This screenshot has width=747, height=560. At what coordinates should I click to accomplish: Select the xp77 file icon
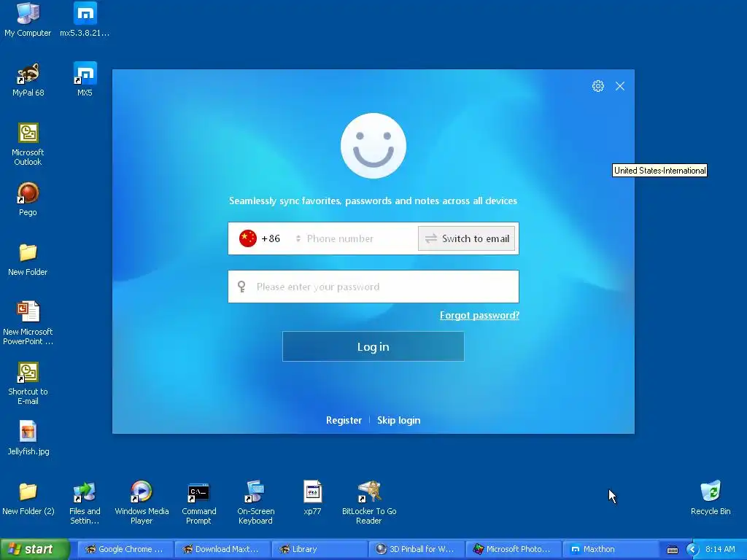tap(312, 499)
